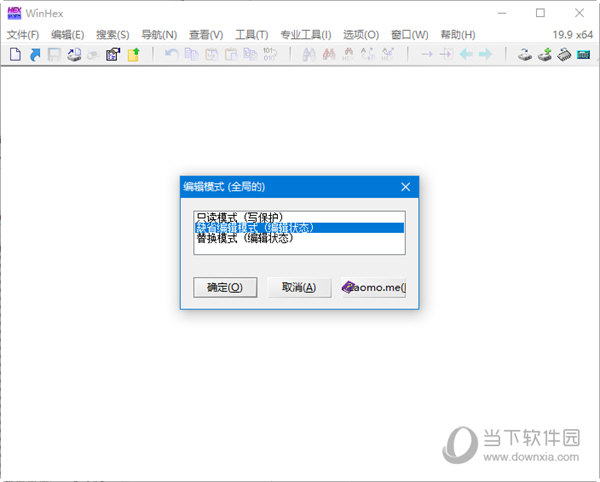
Task: Click the Calculator icon at toolbar end
Action: (x=584, y=54)
